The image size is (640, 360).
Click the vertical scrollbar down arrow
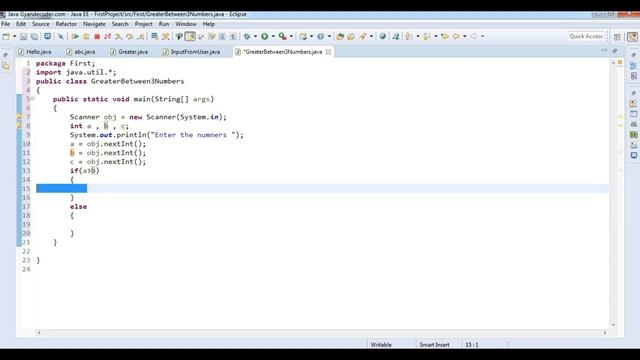coord(613,325)
